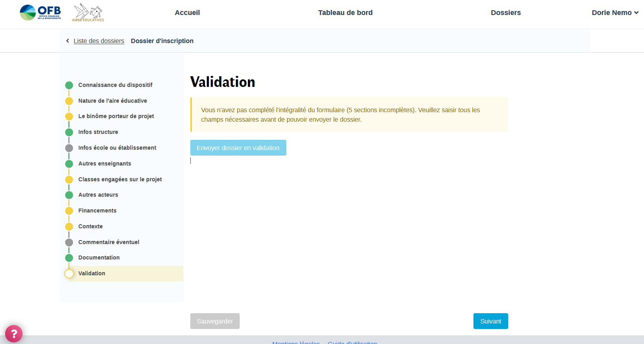Click the Suivant button
644x344 pixels.
(x=490, y=321)
